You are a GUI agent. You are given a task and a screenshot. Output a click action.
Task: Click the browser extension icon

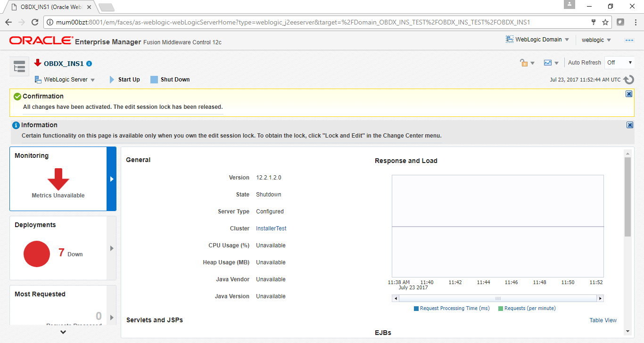point(620,22)
